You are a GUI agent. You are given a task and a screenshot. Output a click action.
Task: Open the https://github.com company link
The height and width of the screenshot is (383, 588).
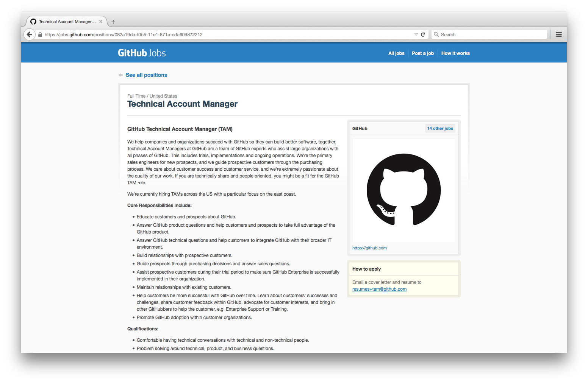coord(369,248)
